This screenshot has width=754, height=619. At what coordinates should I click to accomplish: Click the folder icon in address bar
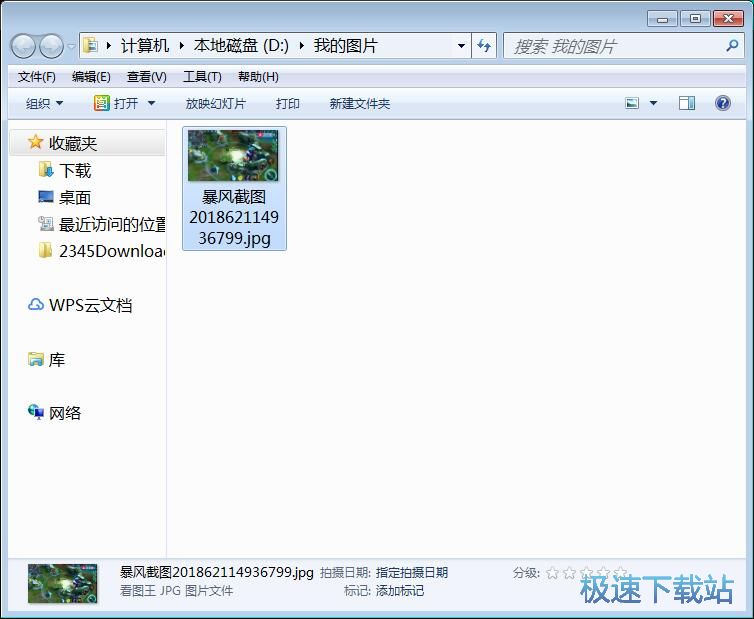(x=91, y=46)
